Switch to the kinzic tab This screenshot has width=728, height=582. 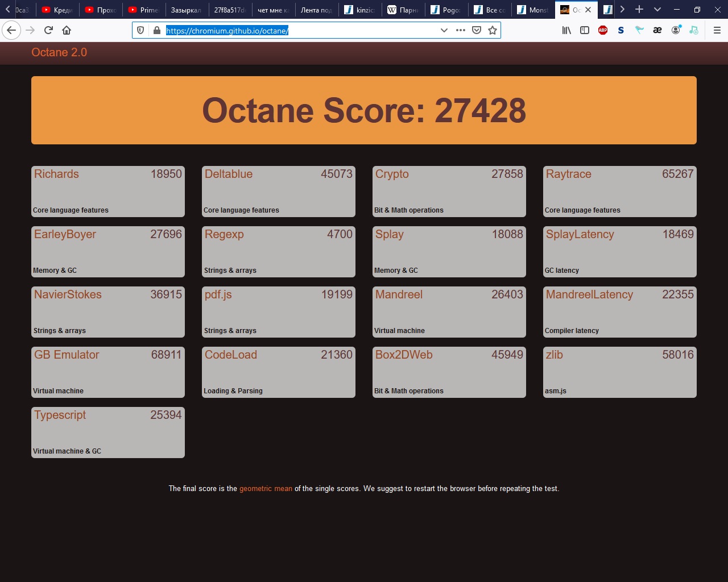pos(360,10)
